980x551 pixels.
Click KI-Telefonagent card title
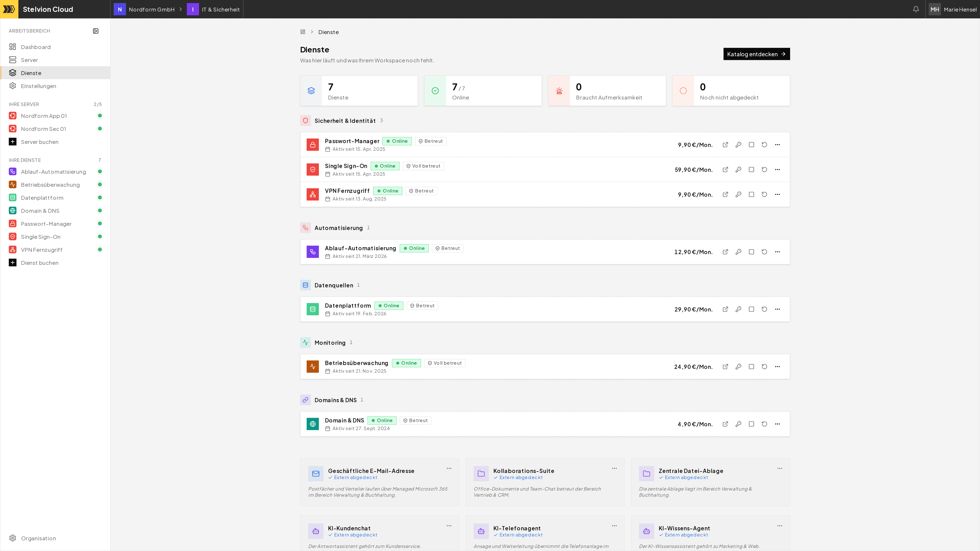point(517,528)
